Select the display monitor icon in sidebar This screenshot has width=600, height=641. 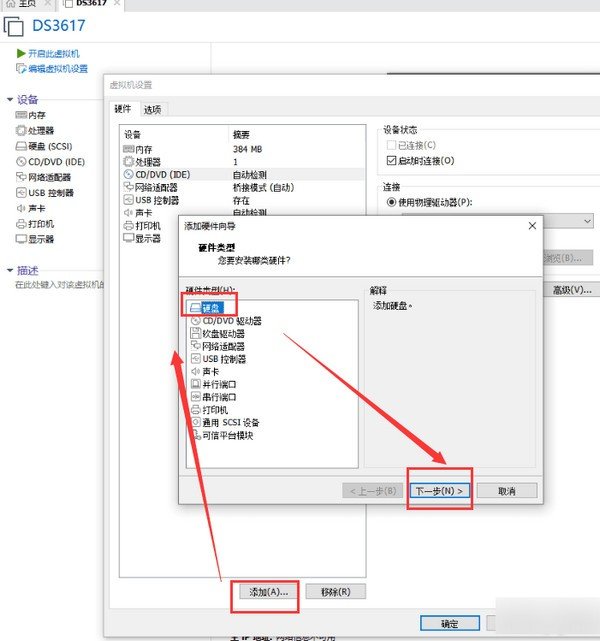click(x=21, y=239)
